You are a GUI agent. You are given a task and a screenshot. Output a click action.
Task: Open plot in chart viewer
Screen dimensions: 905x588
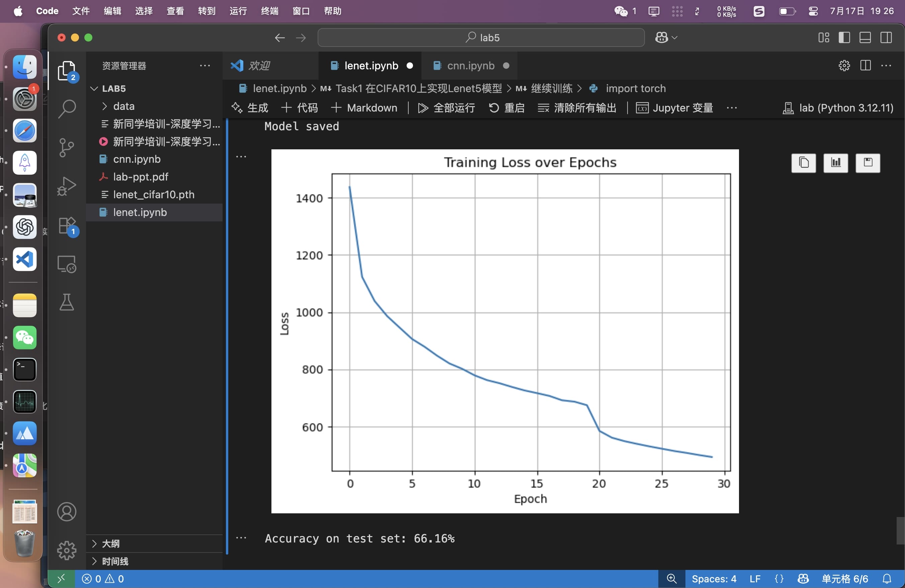tap(835, 163)
